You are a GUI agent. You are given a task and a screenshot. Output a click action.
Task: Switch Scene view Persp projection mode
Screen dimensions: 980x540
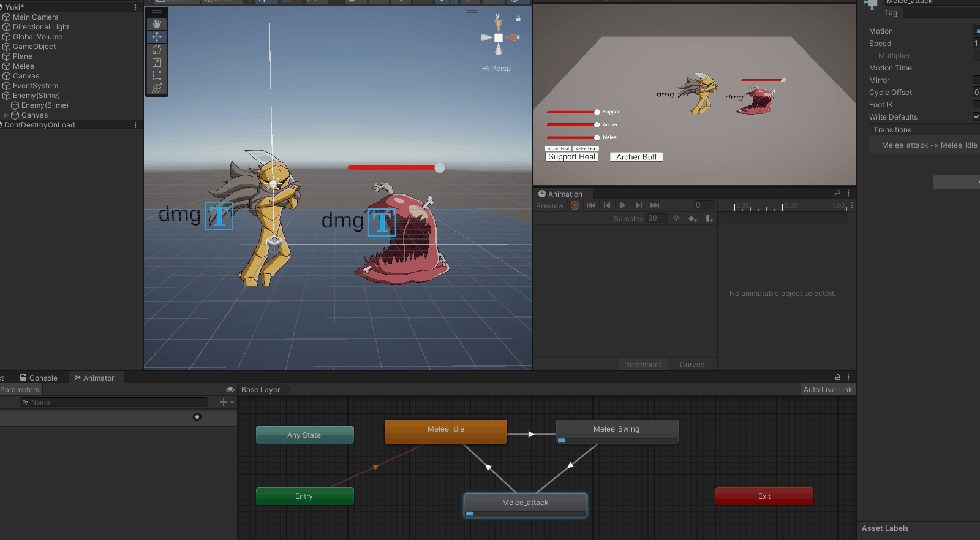(497, 69)
